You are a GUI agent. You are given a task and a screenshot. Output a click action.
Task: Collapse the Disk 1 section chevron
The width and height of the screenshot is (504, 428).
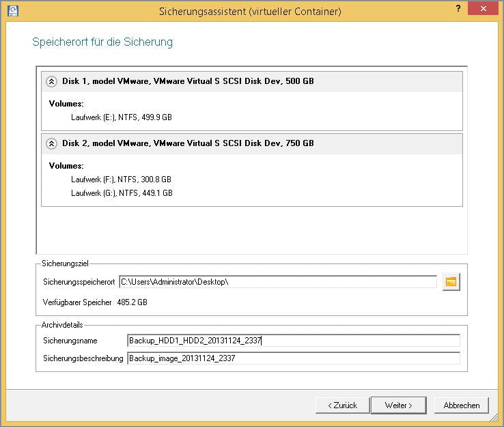tap(51, 82)
